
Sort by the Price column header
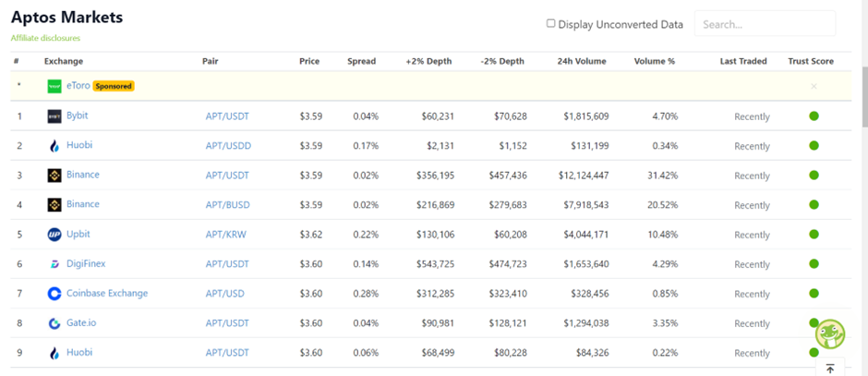309,62
